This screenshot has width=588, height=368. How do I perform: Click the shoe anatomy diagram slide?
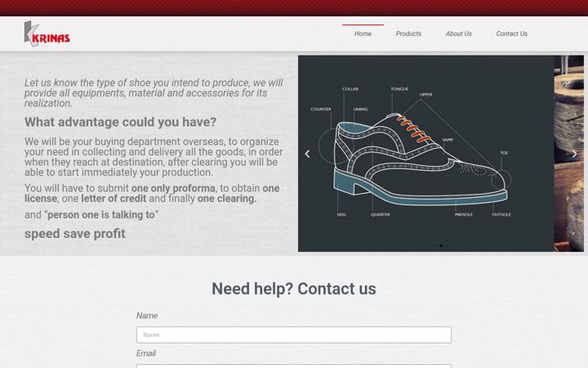(426, 154)
